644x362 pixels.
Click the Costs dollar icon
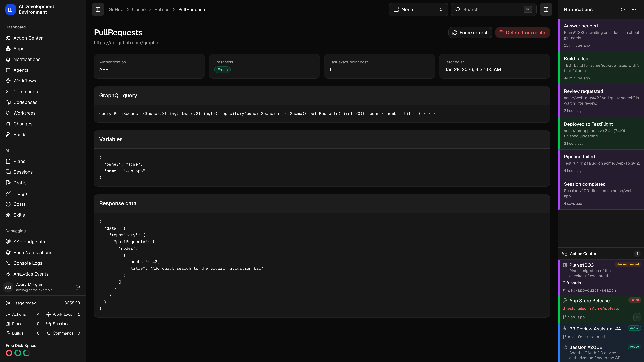[8, 204]
